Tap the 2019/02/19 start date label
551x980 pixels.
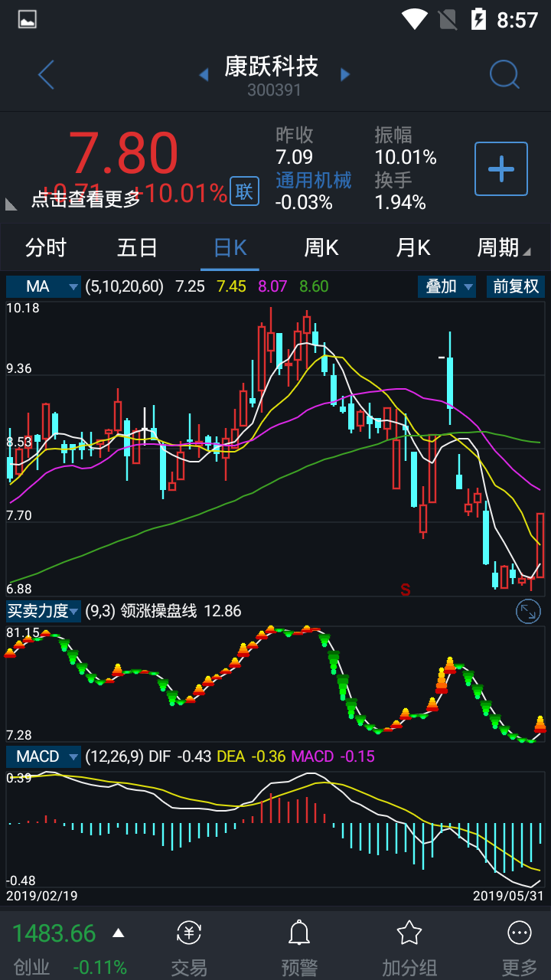pos(42,895)
